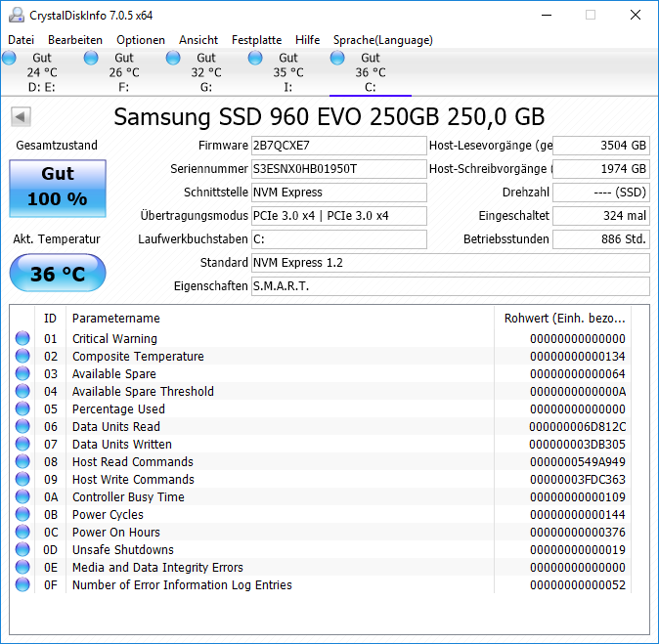Viewport: 659px width, 644px height.
Task: Select the D: E: disk tab at 24 °C
Action: pyautogui.click(x=42, y=72)
